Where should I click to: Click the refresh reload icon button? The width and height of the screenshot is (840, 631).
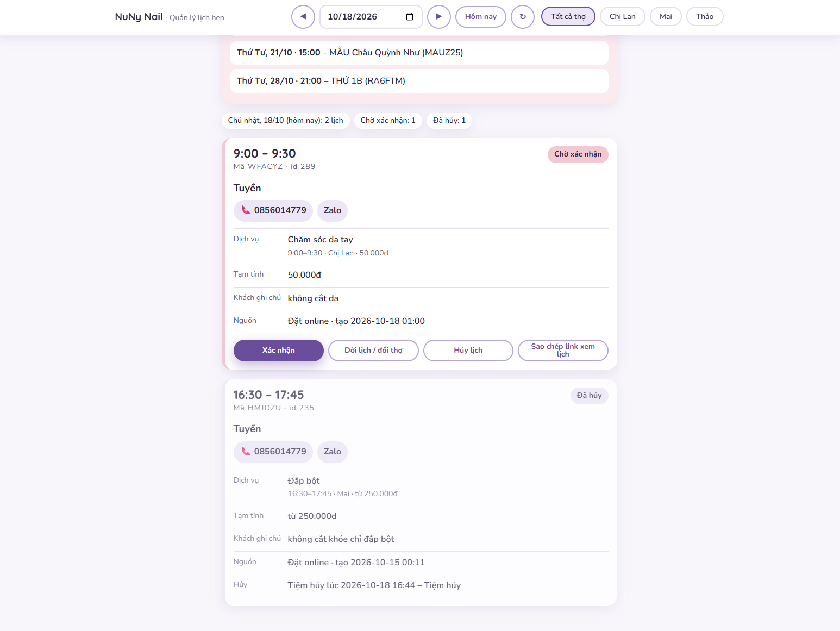523,16
